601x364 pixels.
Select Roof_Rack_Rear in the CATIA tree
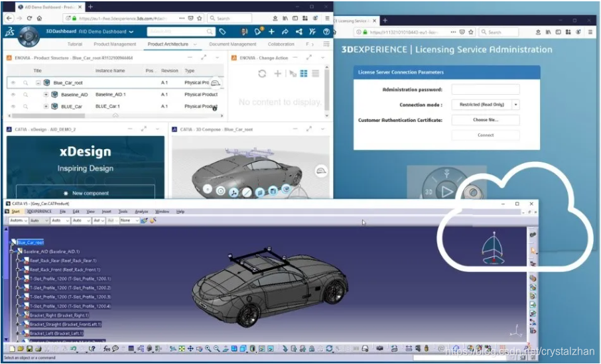click(x=62, y=261)
